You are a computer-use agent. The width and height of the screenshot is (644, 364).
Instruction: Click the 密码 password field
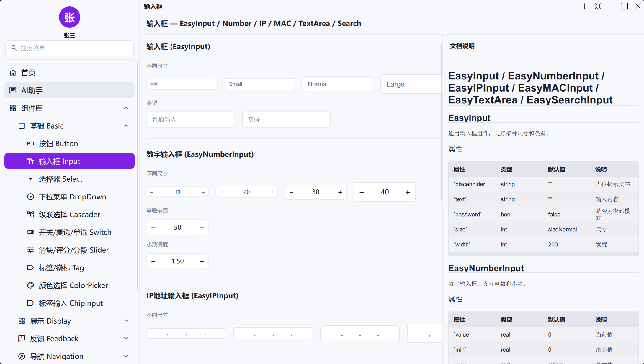[286, 119]
